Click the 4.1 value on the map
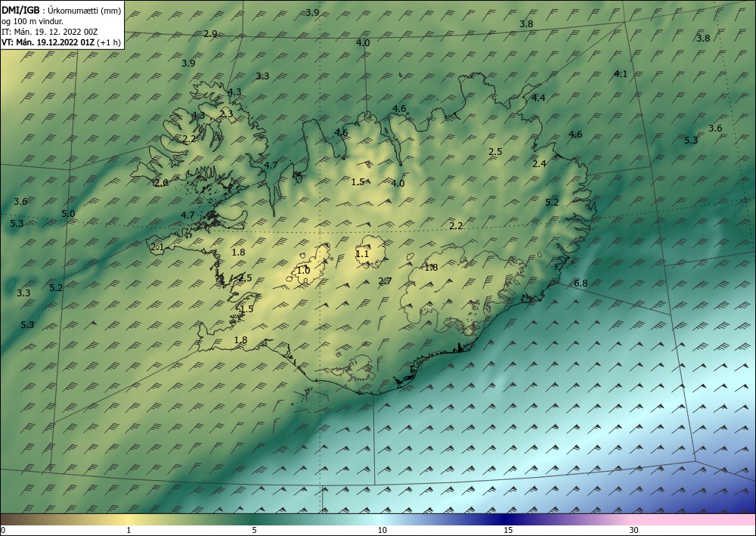 621,74
